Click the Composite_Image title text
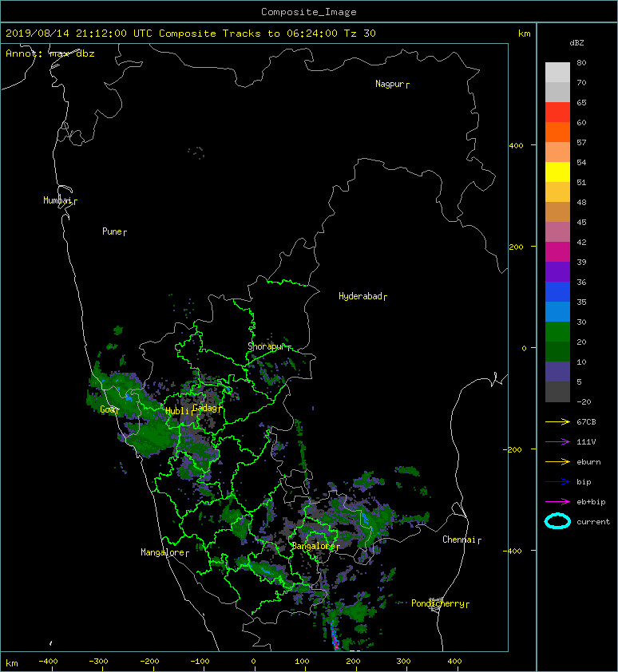 pyautogui.click(x=309, y=12)
